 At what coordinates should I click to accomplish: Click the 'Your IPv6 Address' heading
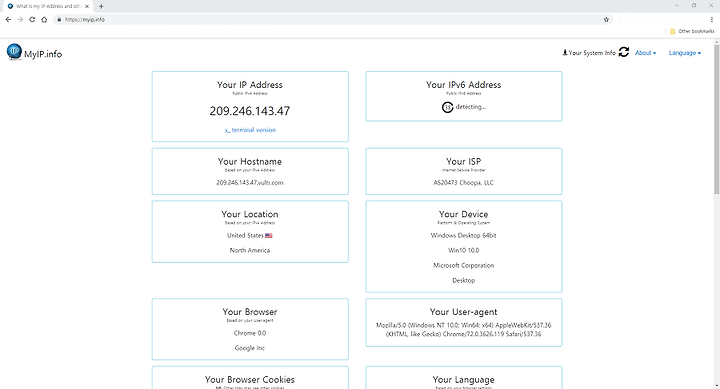[463, 85]
